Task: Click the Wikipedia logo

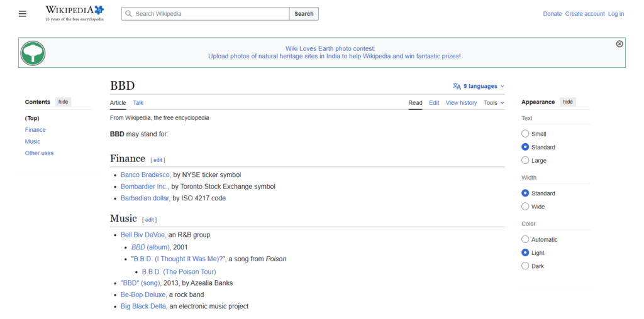Action: tap(74, 13)
